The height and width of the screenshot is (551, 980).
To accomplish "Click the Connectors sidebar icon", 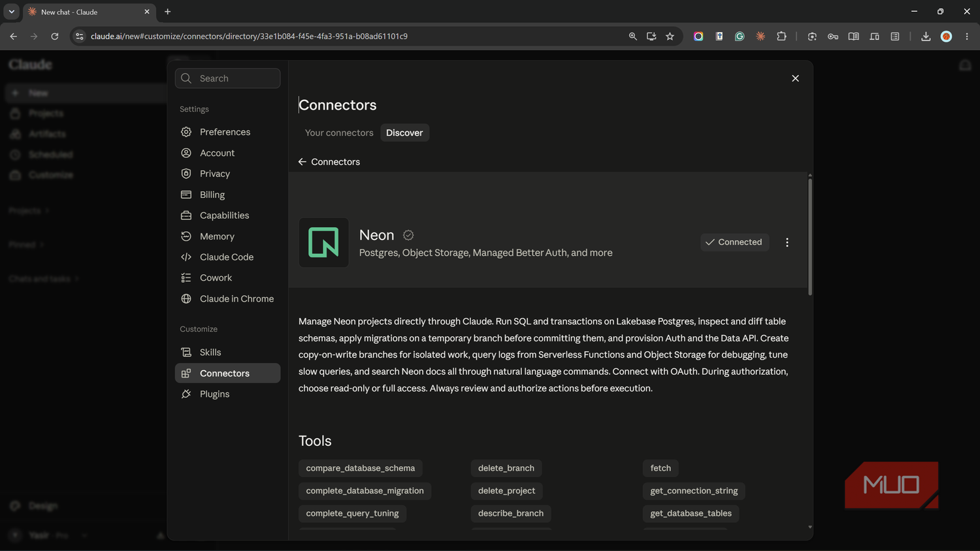I will click(x=186, y=373).
